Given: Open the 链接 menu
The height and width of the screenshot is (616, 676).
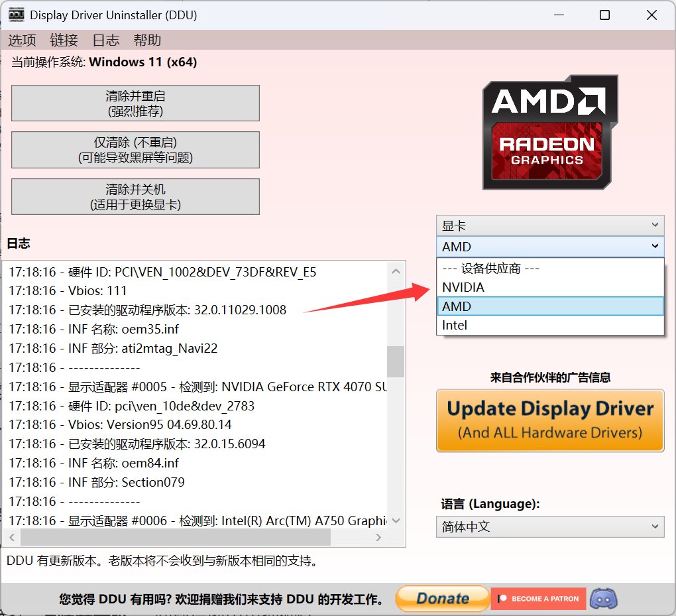Looking at the screenshot, I should [64, 40].
